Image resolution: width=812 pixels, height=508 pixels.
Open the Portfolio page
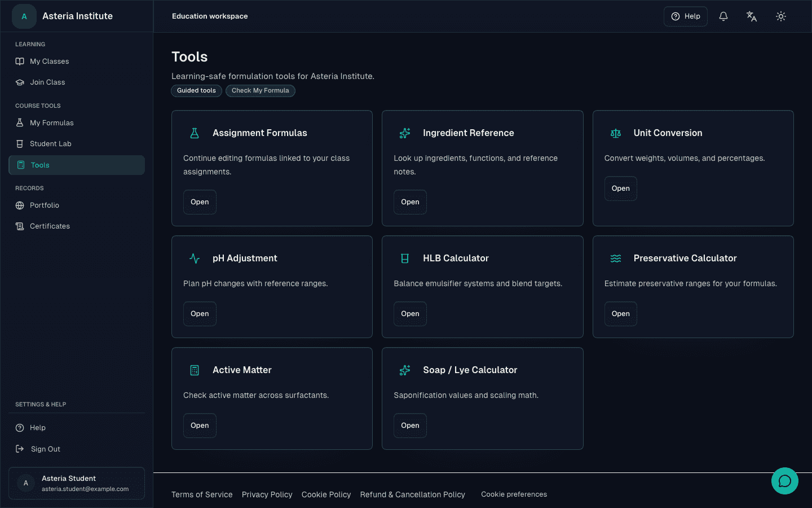point(77,205)
